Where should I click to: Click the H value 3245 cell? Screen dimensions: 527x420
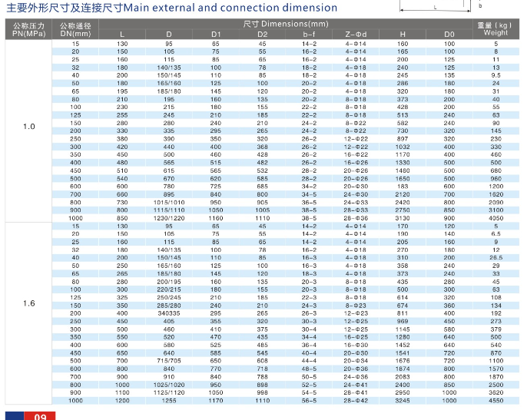(403, 401)
